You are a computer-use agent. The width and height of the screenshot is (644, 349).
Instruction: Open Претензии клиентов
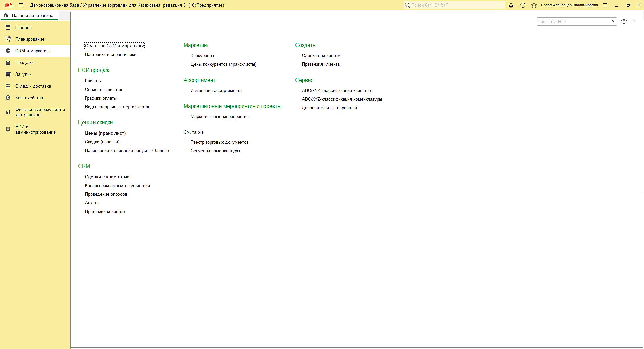point(105,211)
